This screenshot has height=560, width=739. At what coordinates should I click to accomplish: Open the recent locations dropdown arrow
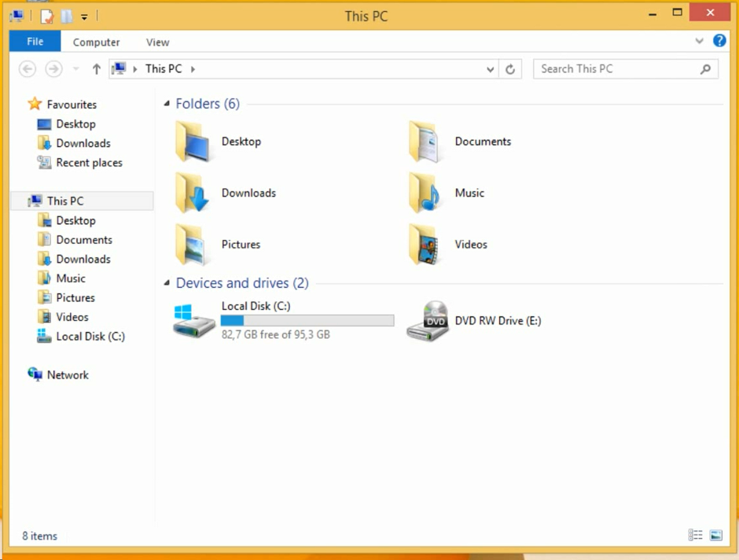(76, 69)
